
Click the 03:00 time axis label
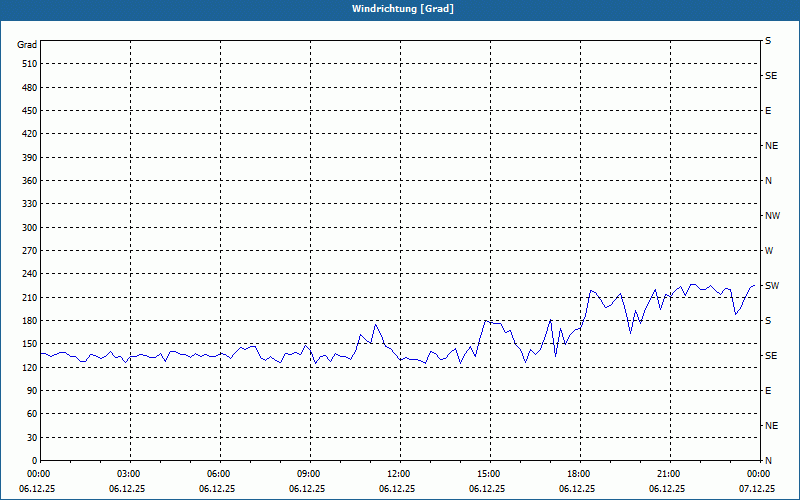(131, 474)
